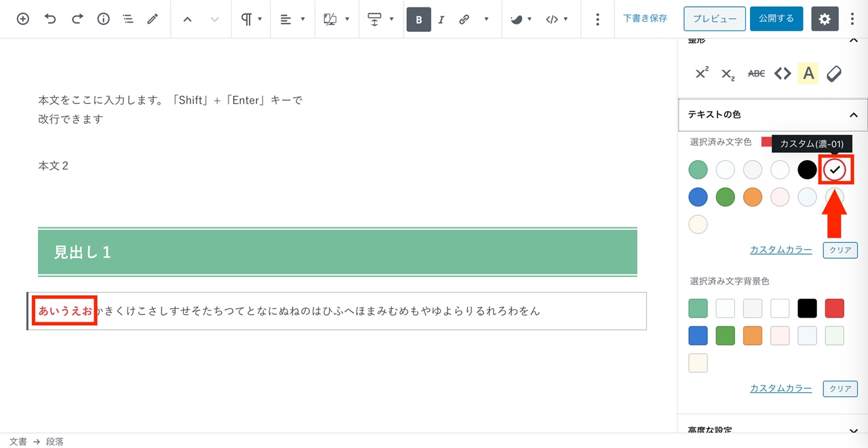Save the draft with 下書き保存
868x448 pixels.
645,19
